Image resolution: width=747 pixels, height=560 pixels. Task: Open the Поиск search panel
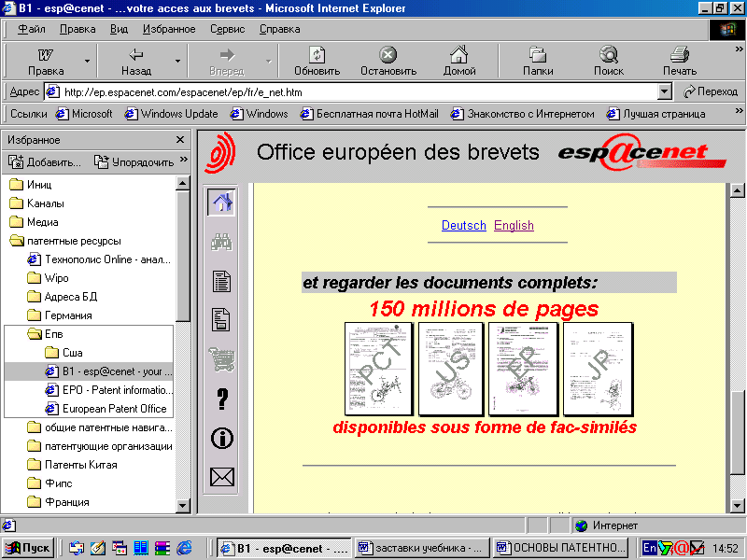[x=609, y=61]
